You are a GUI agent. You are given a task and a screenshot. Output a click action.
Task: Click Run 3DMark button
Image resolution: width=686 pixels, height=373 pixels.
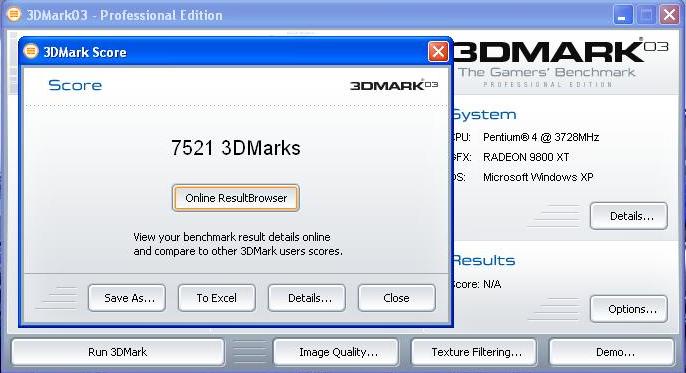tap(118, 352)
